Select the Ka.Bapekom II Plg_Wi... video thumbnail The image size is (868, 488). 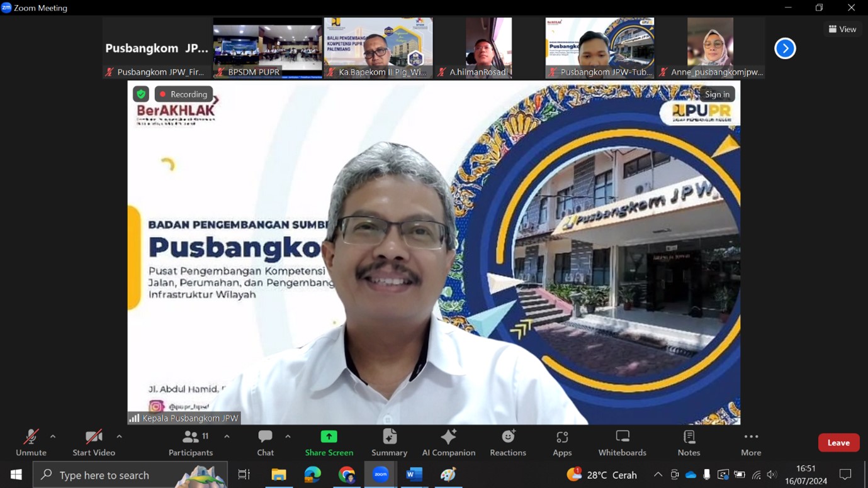pos(378,48)
